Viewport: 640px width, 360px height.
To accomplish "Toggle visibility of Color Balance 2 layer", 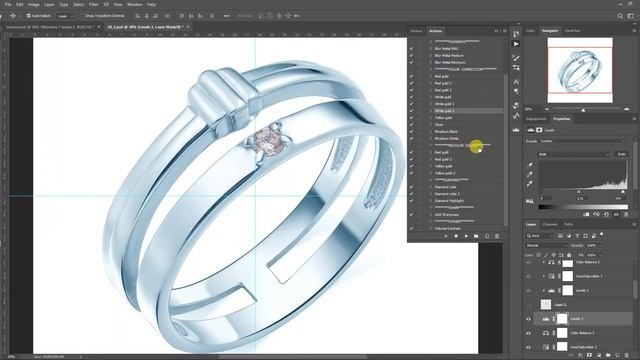I will (x=529, y=262).
